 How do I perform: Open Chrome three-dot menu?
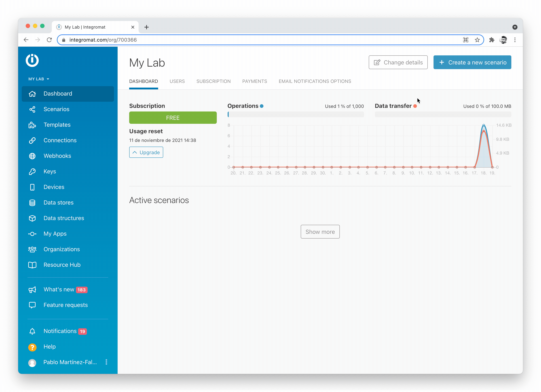click(x=515, y=40)
